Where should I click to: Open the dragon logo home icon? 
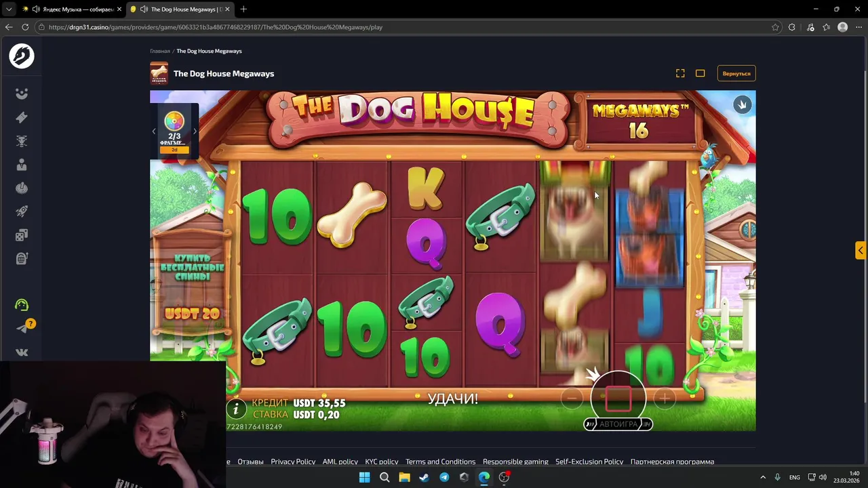tap(22, 56)
